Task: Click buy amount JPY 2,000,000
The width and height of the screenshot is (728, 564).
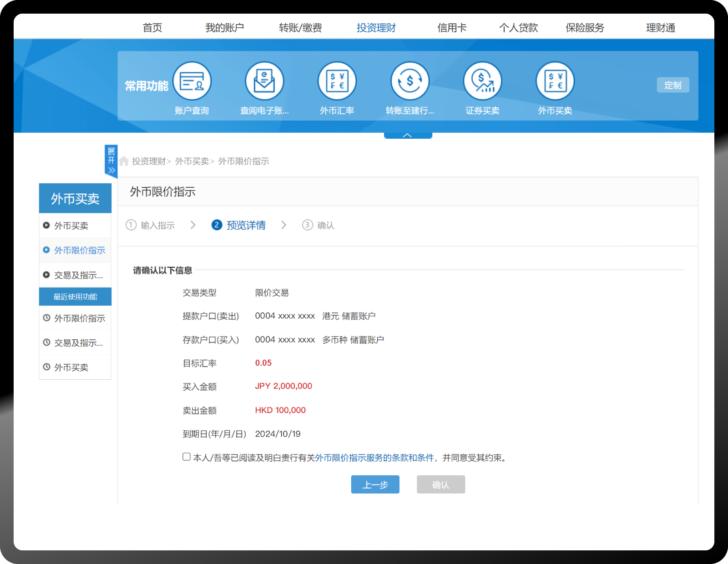Action: click(283, 386)
